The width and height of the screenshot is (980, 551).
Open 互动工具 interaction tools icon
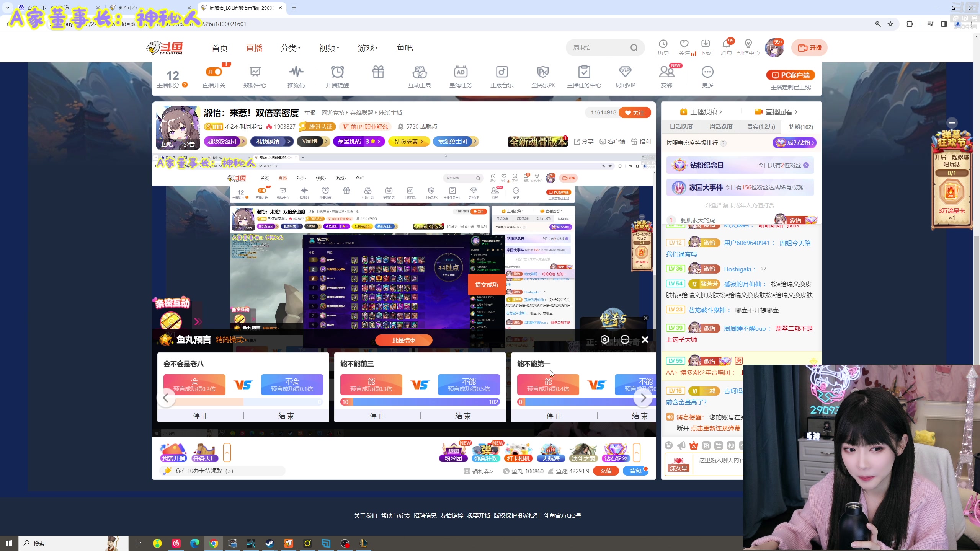point(420,72)
